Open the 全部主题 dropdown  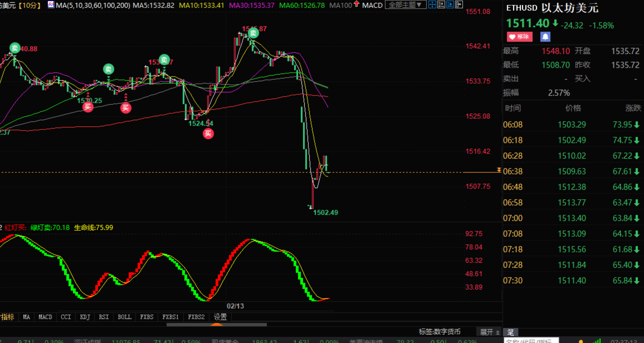pos(406,5)
